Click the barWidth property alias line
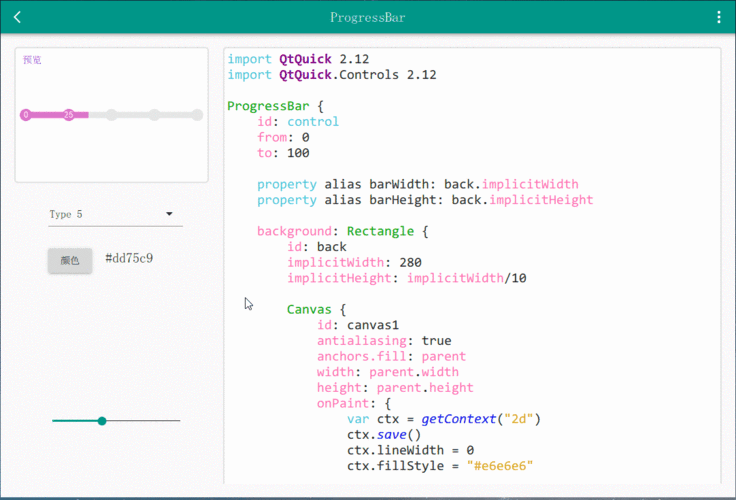Image resolution: width=736 pixels, height=500 pixels. pos(418,184)
